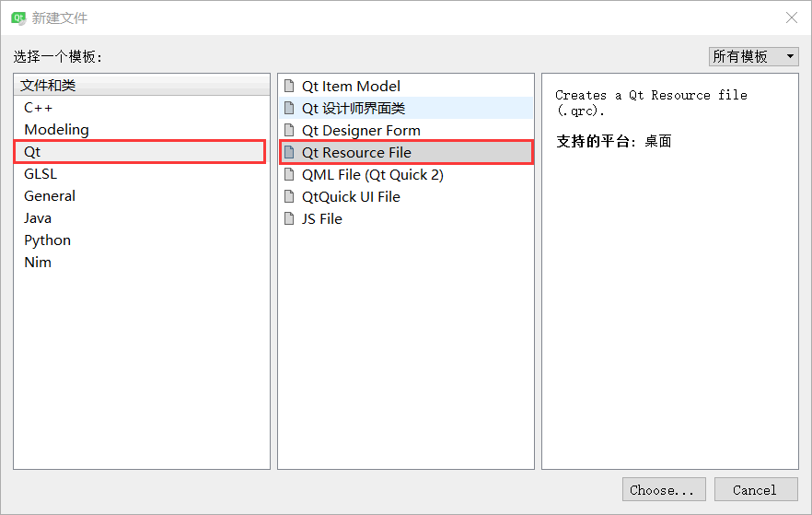Viewport: 812px width, 515px height.
Task: Click the file icon beside QML File (Qt Quick 2)
Action: point(289,175)
